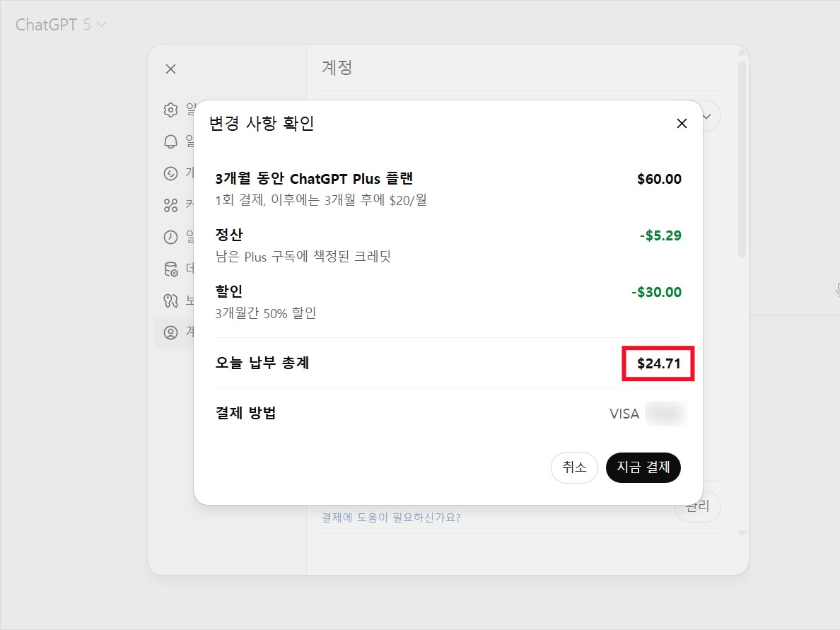The width and height of the screenshot is (840, 630).
Task: Click the 관리 button behind the dialog
Action: pyautogui.click(x=697, y=506)
